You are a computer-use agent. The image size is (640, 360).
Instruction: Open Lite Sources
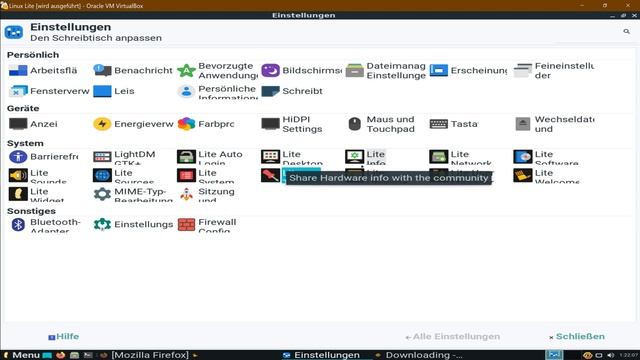(123, 176)
